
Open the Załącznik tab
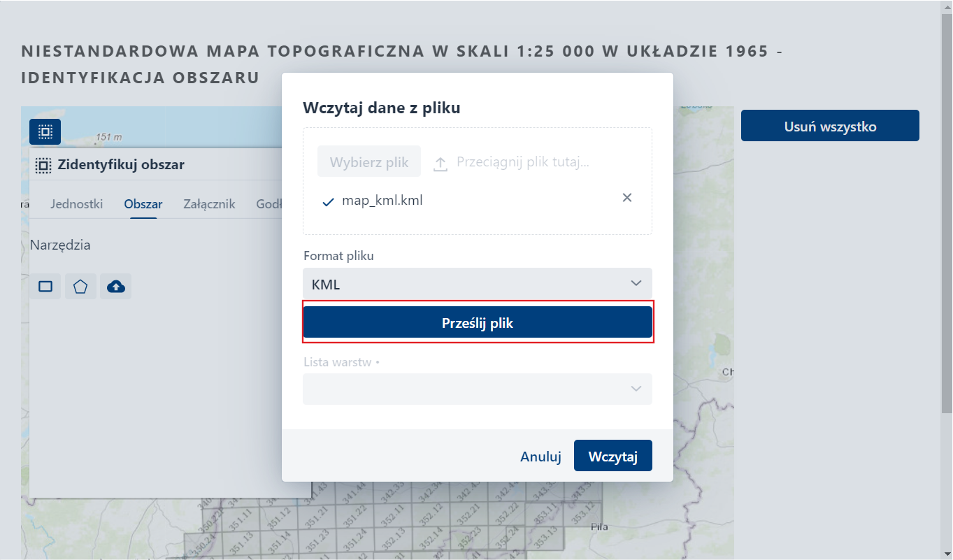click(x=208, y=203)
